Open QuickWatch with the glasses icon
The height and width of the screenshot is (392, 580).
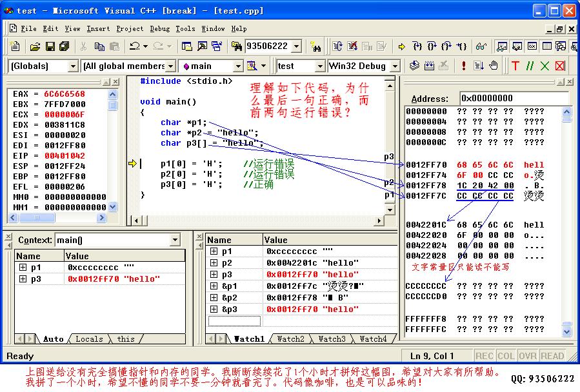click(481, 46)
